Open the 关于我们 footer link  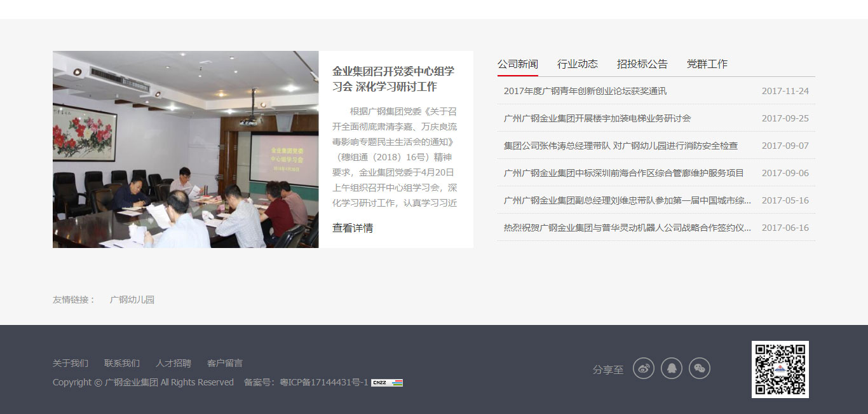pos(70,363)
